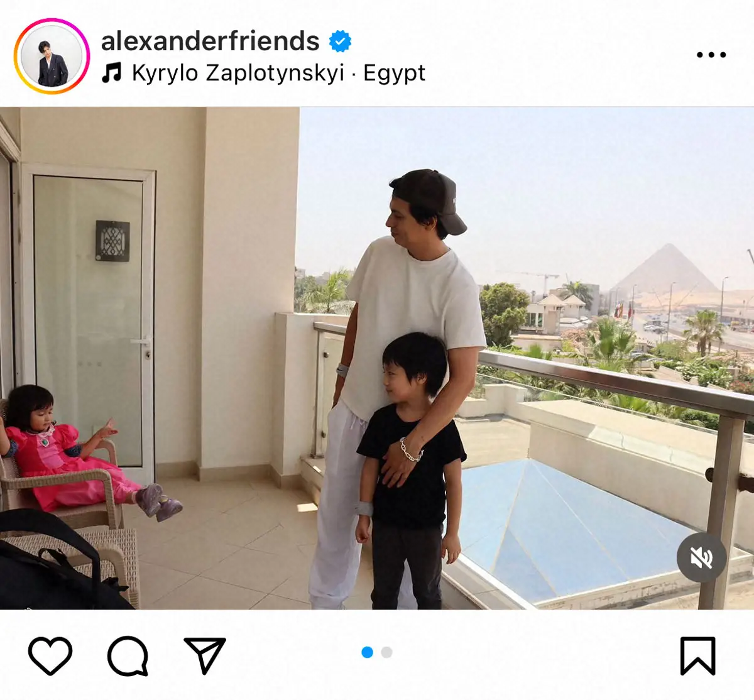This screenshot has width=754, height=700.
Task: Open the Kyrylo Zaplotynskyi audio track
Action: pos(238,73)
